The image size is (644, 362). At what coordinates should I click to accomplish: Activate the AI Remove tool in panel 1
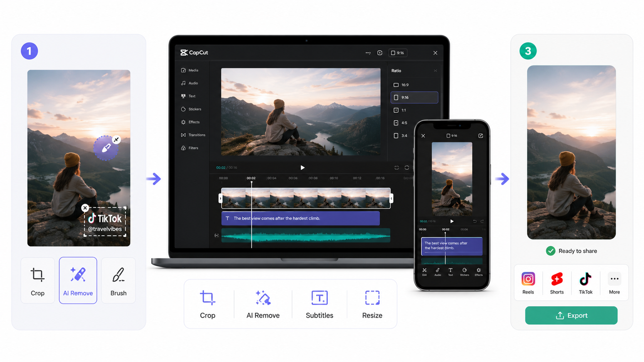(78, 280)
